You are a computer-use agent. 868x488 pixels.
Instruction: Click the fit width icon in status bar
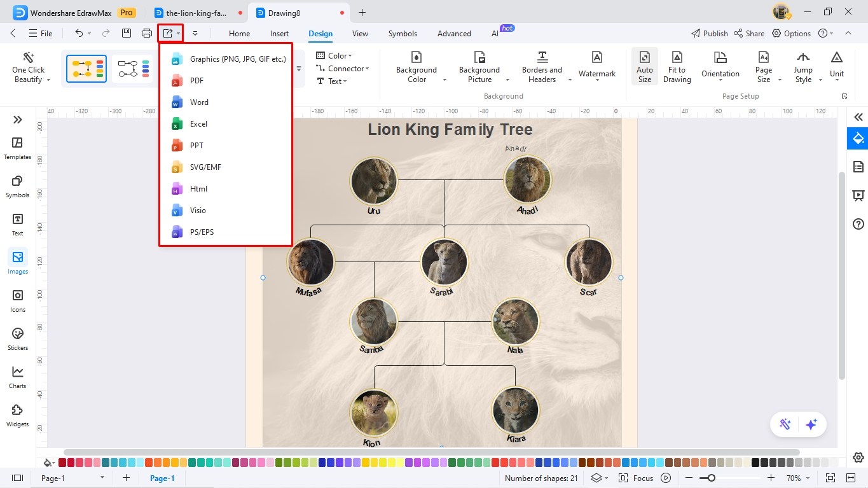pyautogui.click(x=851, y=478)
